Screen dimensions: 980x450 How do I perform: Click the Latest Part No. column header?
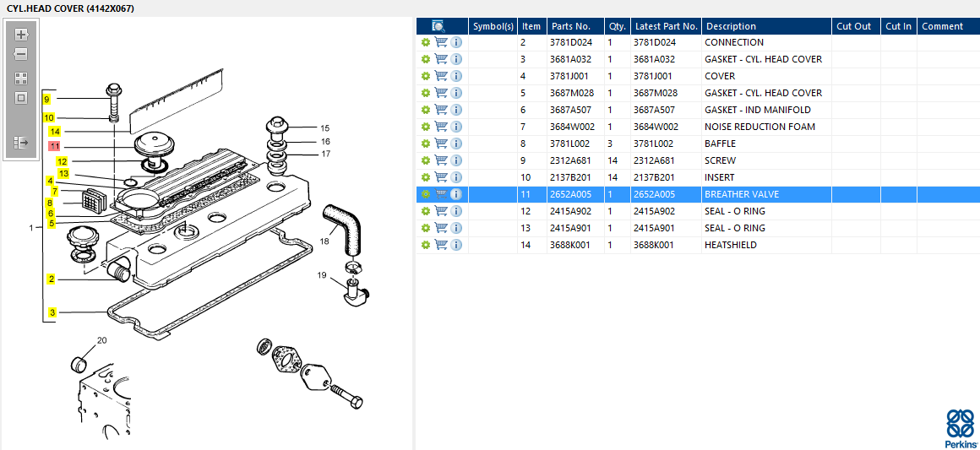(x=666, y=26)
